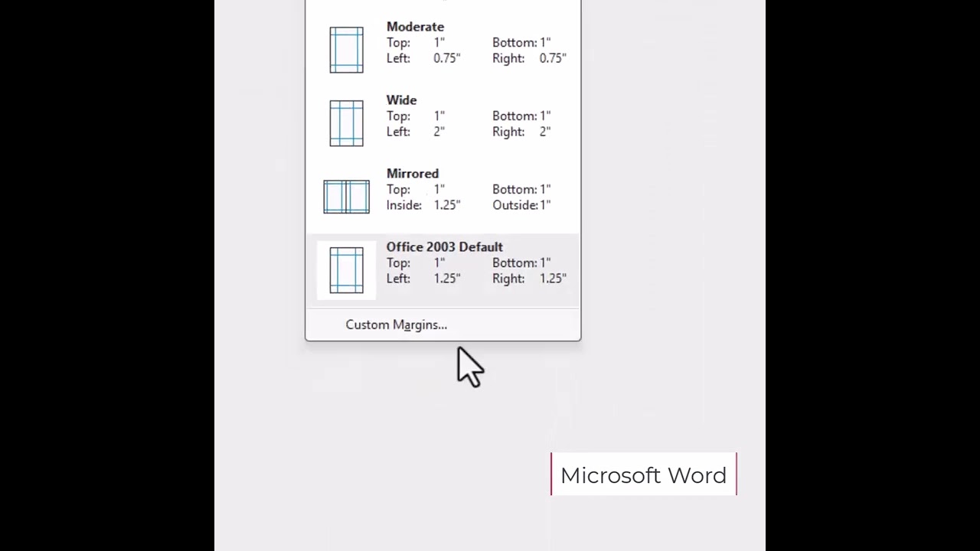The height and width of the screenshot is (551, 980).
Task: Select the Moderate margin preset icon
Action: tap(346, 50)
